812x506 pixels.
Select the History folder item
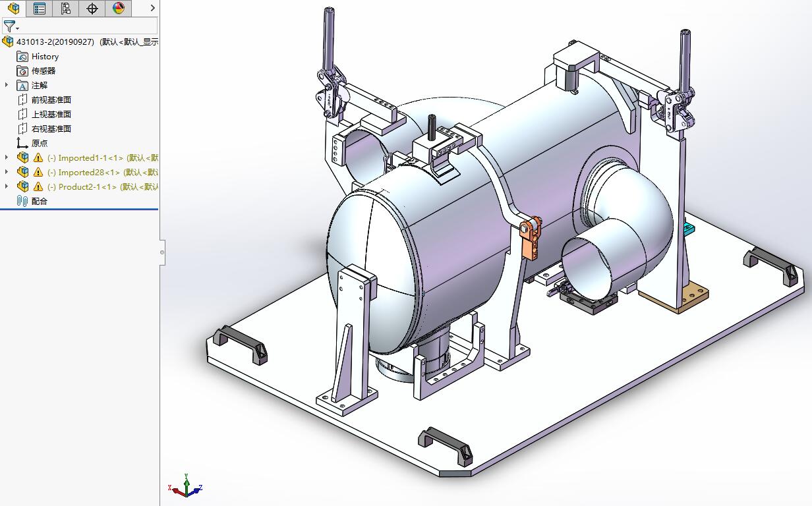[45, 57]
